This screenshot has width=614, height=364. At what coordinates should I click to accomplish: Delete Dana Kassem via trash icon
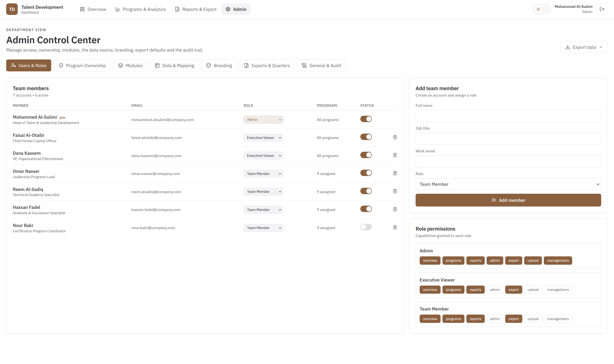[395, 155]
